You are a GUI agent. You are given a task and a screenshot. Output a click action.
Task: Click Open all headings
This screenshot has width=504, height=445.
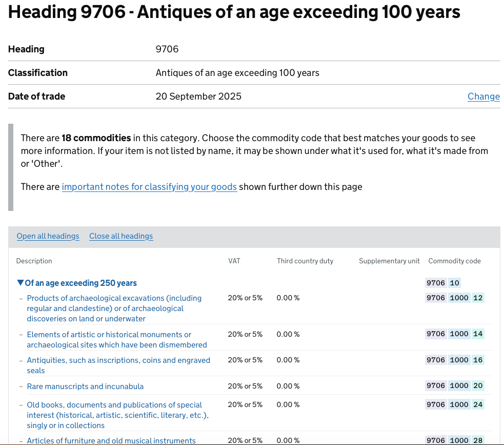point(48,236)
